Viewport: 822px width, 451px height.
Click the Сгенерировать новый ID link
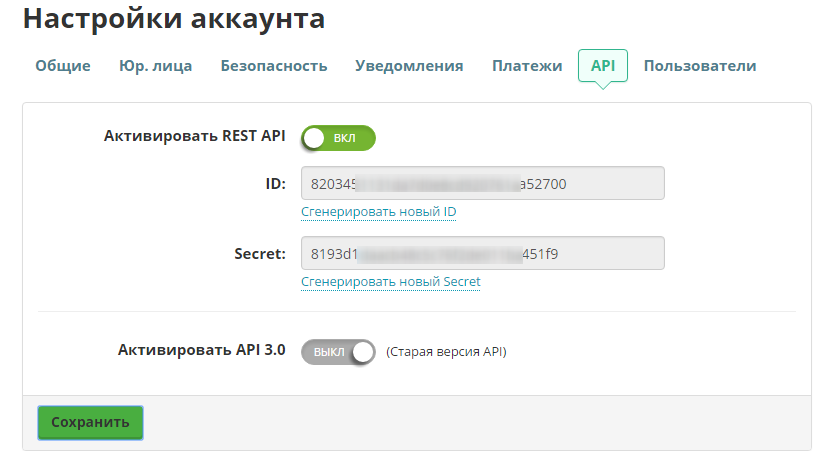pyautogui.click(x=378, y=212)
